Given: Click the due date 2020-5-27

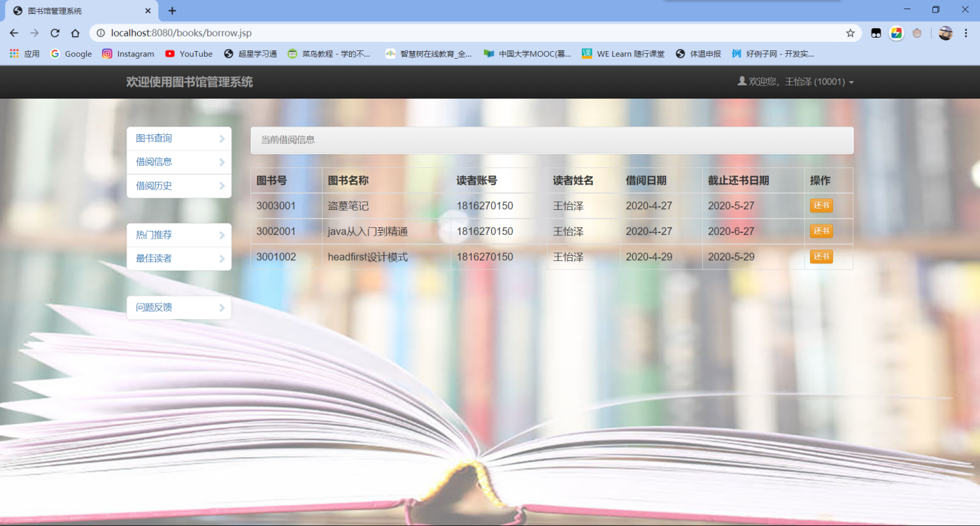Looking at the screenshot, I should coord(732,206).
